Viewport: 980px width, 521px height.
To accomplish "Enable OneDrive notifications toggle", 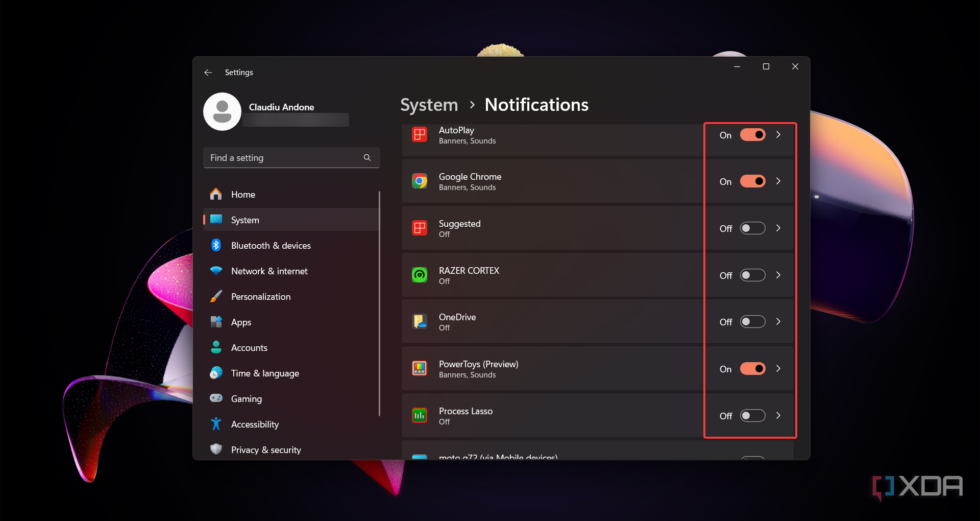I will click(753, 322).
